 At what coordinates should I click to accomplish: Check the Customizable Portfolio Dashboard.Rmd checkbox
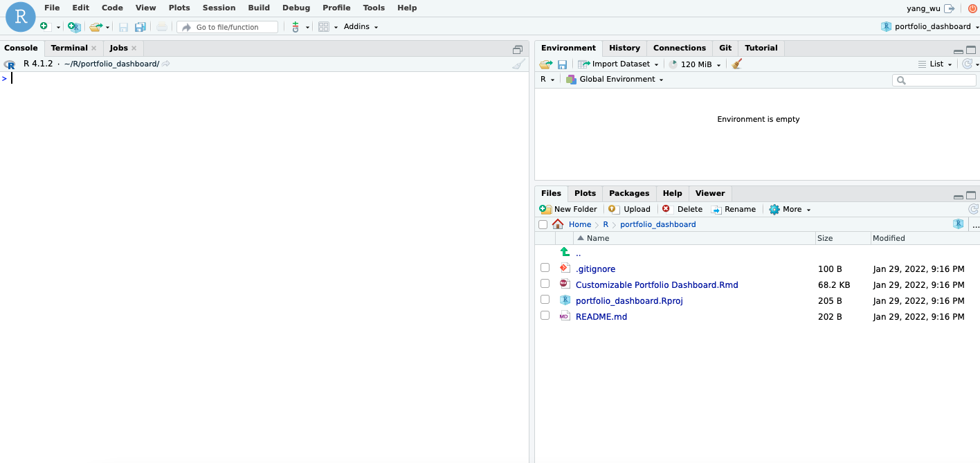pos(545,284)
